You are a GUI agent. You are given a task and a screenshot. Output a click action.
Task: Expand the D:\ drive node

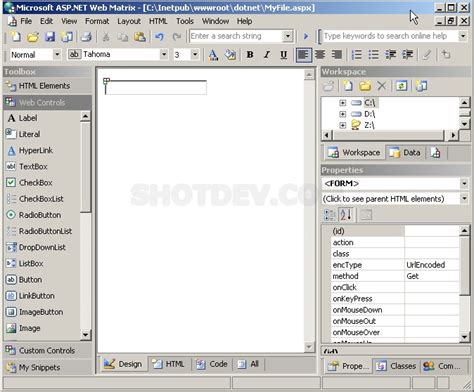[342, 114]
